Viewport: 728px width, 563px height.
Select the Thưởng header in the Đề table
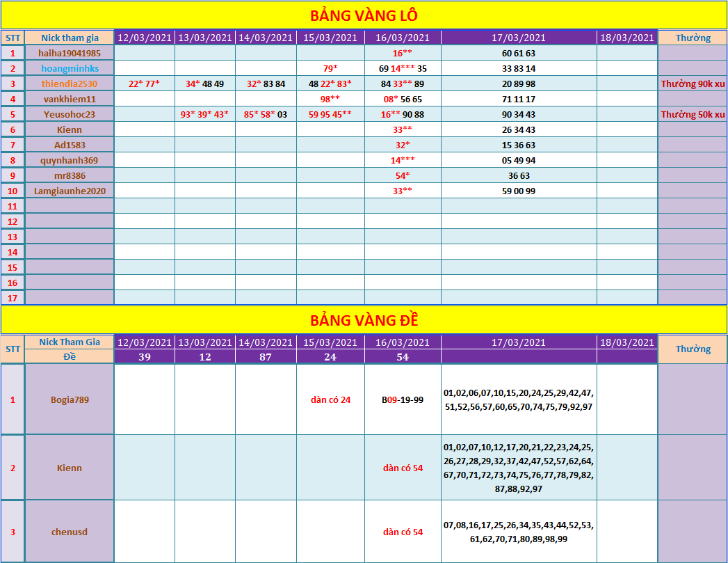pos(693,349)
